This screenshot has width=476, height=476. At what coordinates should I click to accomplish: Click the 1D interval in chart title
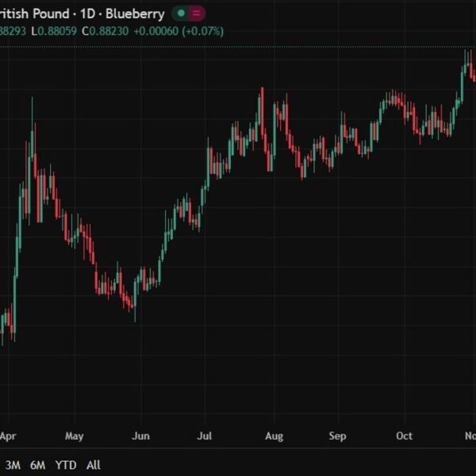click(x=88, y=14)
